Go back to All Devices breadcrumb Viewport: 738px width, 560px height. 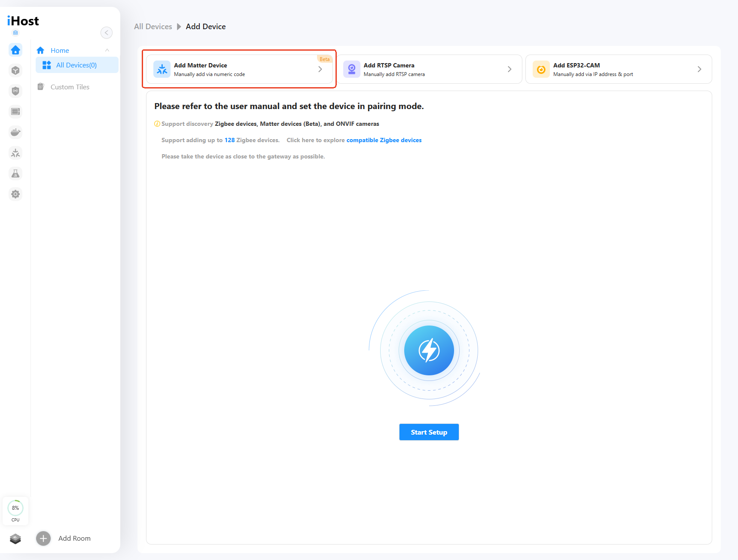(153, 27)
